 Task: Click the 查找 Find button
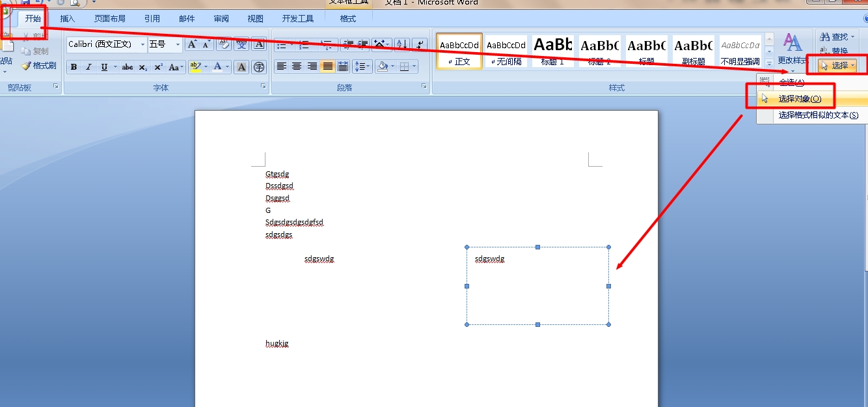point(838,37)
